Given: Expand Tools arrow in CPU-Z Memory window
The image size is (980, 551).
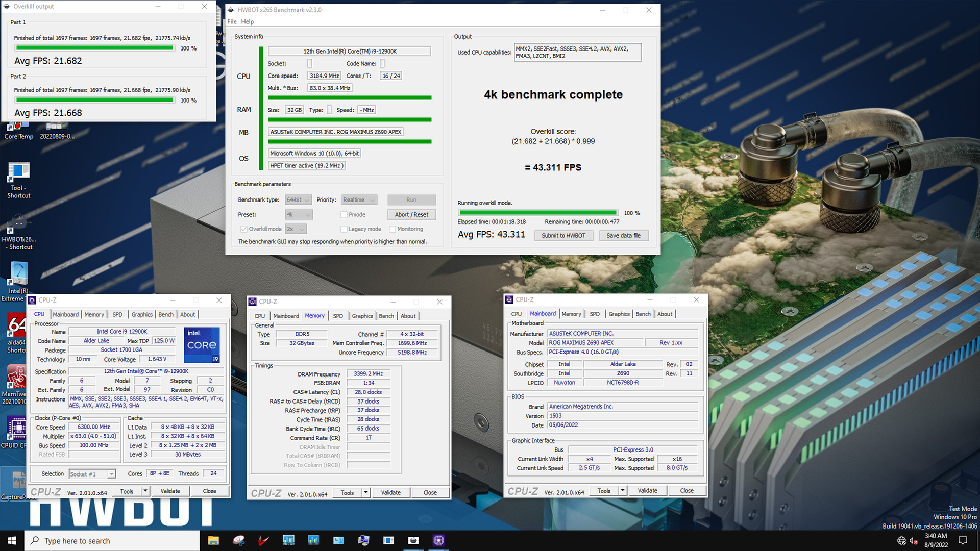Looking at the screenshot, I should pyautogui.click(x=366, y=493).
